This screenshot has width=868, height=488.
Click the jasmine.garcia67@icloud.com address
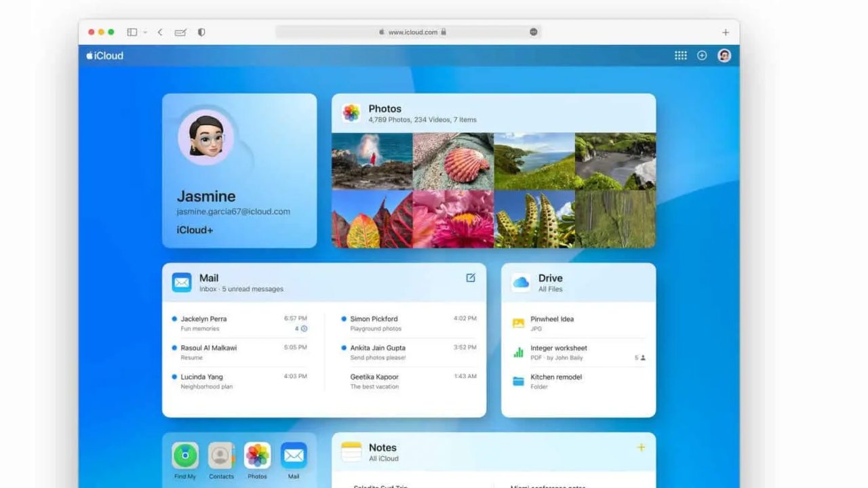[233, 211]
